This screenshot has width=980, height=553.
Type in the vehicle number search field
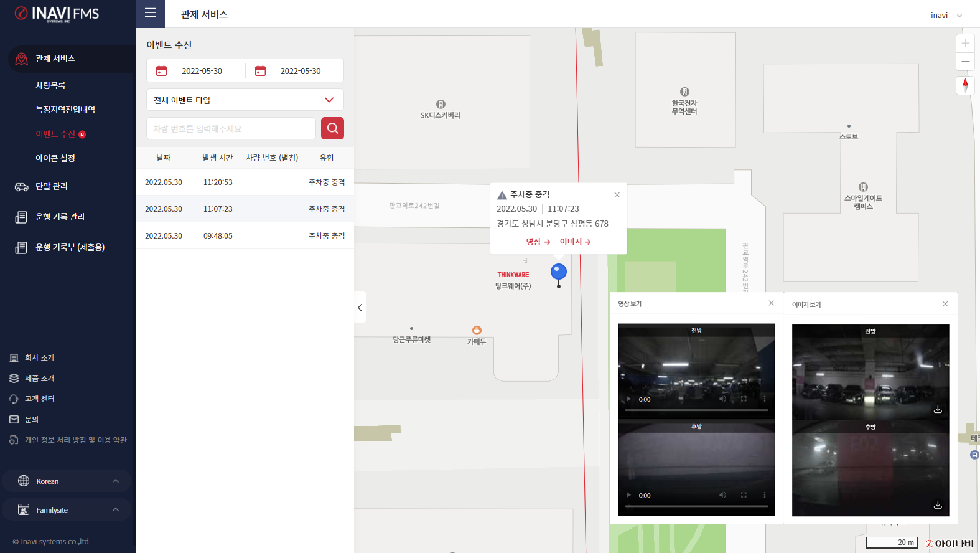point(231,129)
